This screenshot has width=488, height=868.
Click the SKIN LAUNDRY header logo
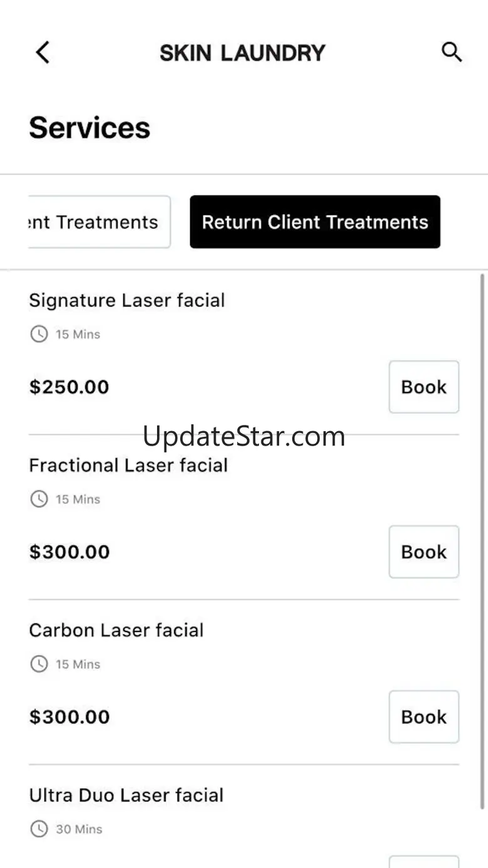242,53
